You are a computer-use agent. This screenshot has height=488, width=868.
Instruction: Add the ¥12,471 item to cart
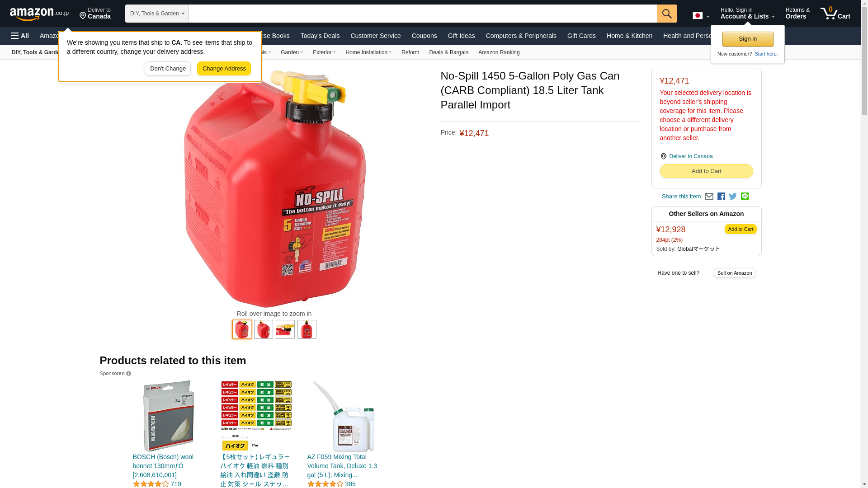point(706,171)
